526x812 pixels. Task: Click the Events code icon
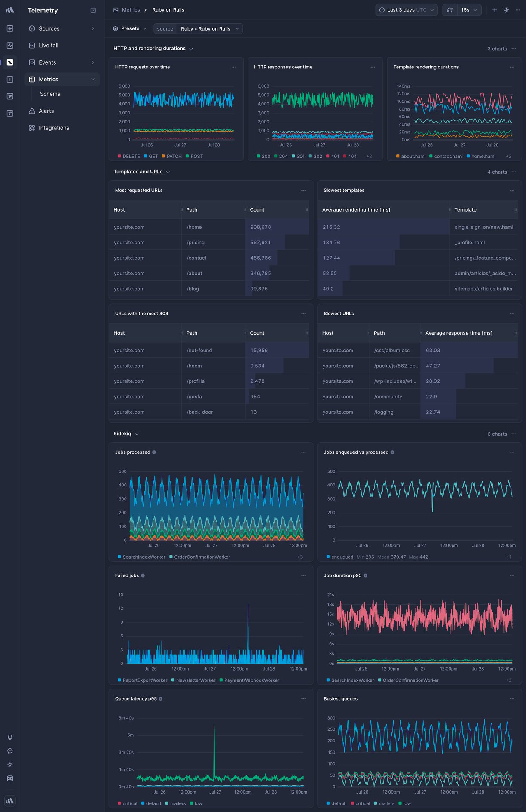pos(32,62)
